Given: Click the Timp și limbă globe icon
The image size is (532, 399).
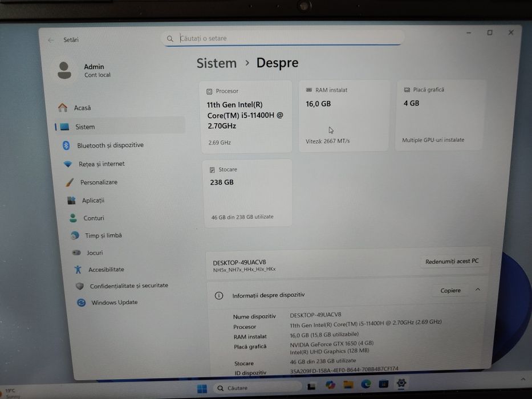Looking at the screenshot, I should coord(75,235).
